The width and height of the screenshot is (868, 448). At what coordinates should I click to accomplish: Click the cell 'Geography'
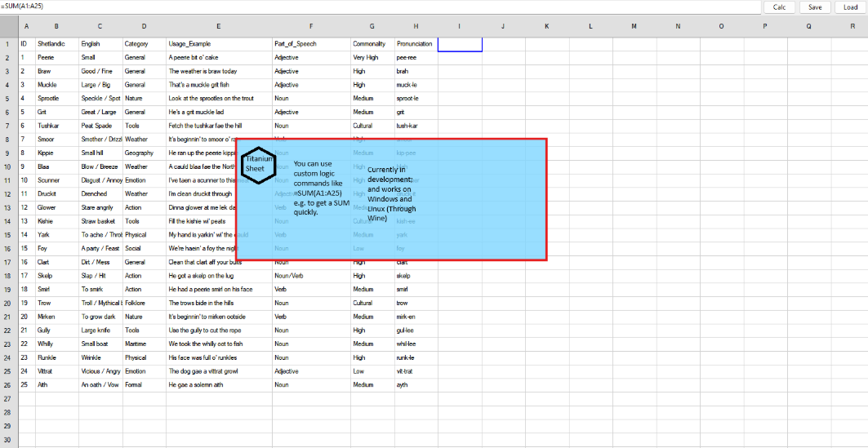tap(145, 153)
